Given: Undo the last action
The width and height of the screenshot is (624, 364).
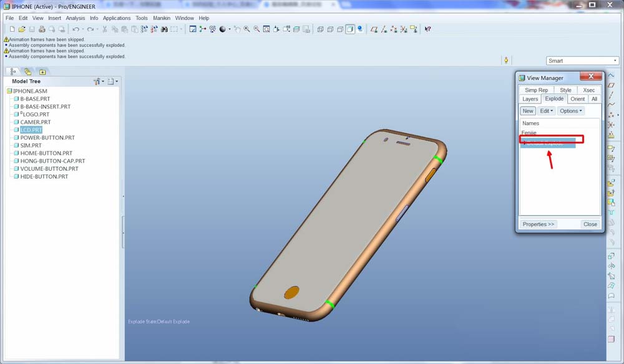Looking at the screenshot, I should 76,29.
